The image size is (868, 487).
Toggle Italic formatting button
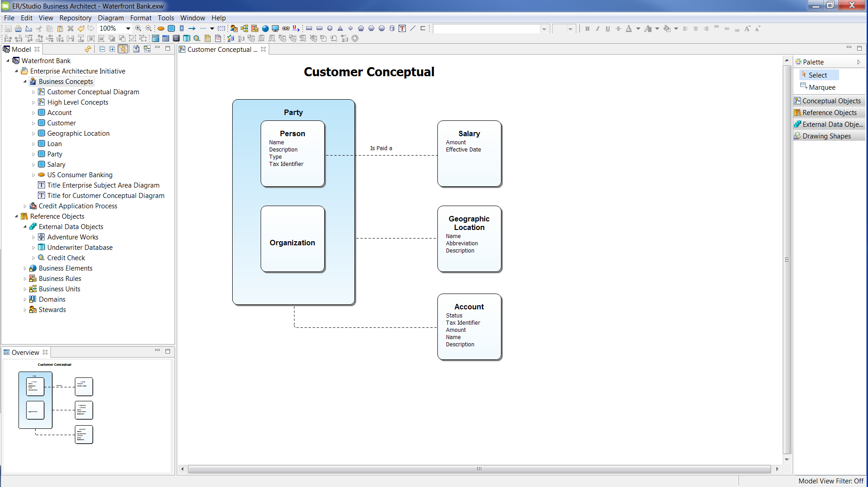coord(597,28)
